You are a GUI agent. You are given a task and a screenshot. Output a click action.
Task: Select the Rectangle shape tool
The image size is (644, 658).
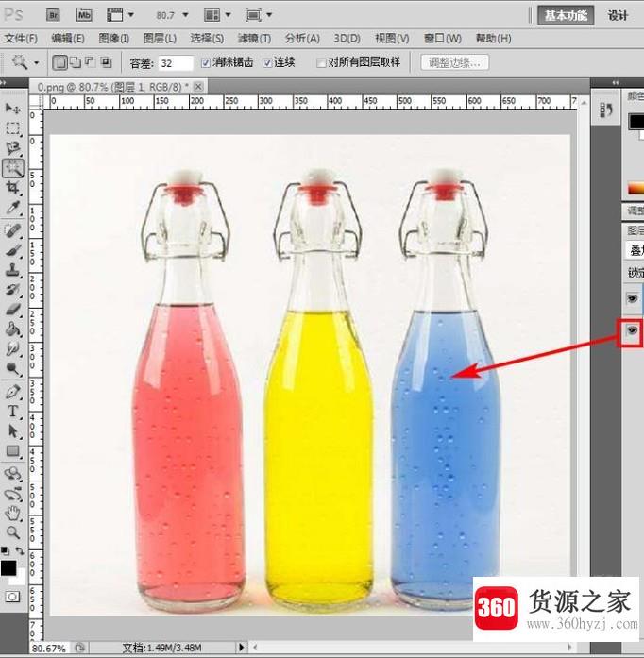[x=13, y=451]
